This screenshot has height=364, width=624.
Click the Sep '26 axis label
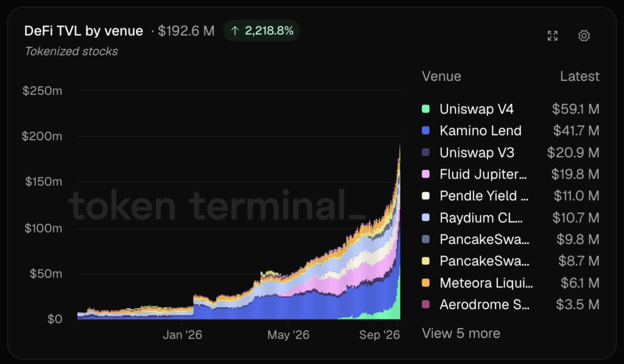(x=379, y=335)
